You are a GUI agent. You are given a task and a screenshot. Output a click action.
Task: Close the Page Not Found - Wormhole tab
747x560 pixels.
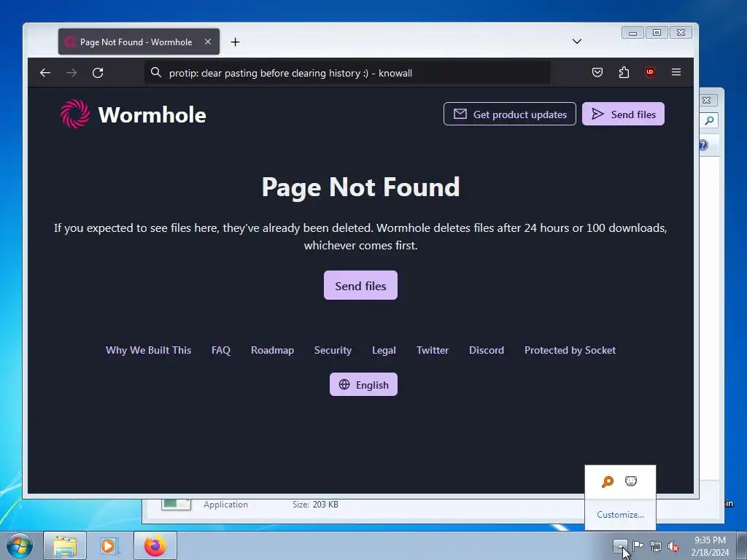tap(208, 42)
